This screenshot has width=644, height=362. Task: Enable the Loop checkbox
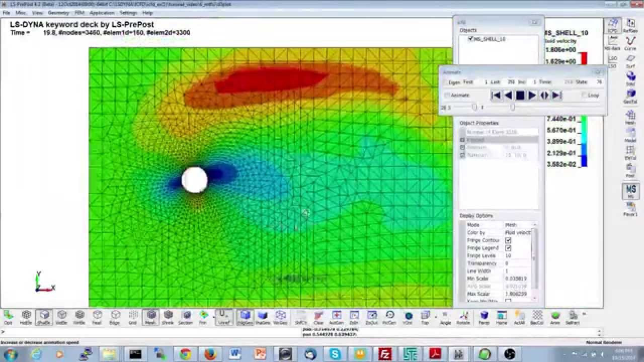584,95
